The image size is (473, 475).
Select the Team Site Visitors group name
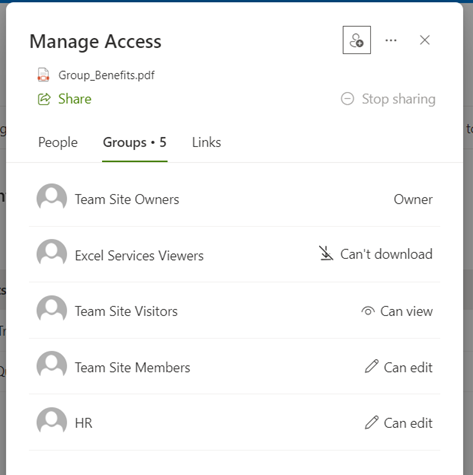(126, 311)
